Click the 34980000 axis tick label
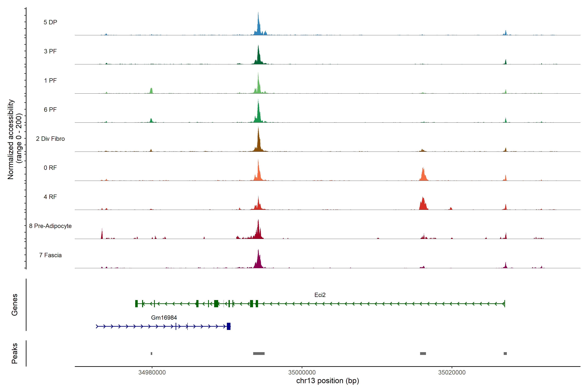 (152, 373)
